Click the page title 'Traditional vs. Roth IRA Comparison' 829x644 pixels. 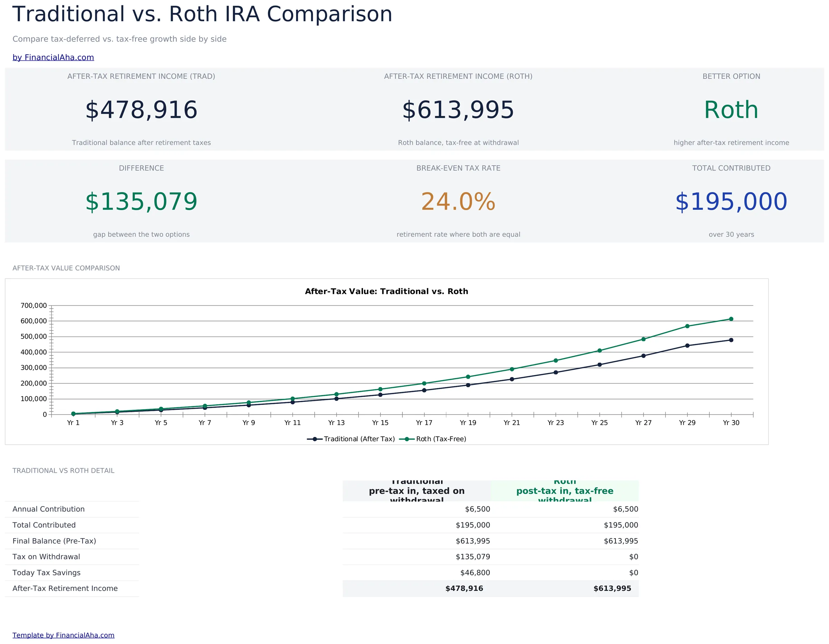(202, 15)
